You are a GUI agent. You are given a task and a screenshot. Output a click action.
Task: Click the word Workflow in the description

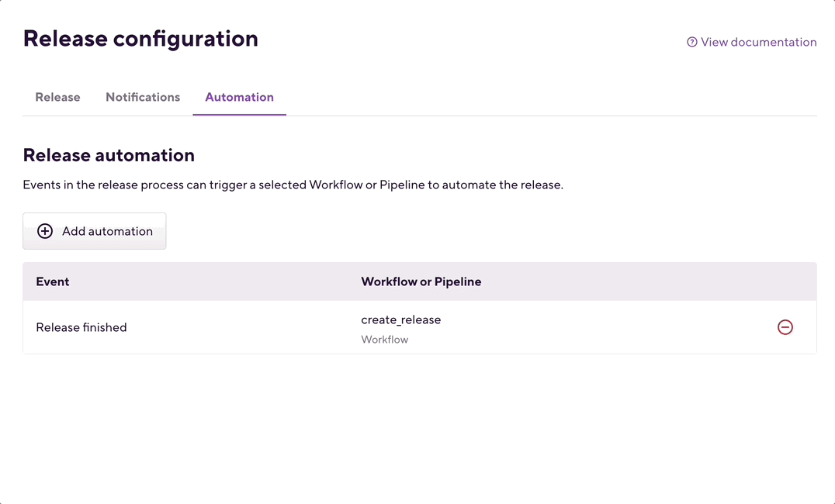click(x=336, y=185)
